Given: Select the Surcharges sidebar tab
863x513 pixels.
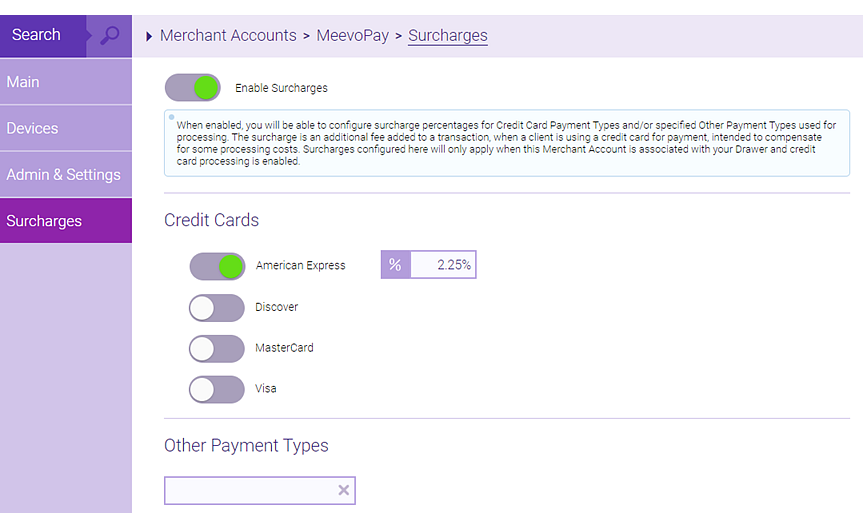Looking at the screenshot, I should pos(65,221).
